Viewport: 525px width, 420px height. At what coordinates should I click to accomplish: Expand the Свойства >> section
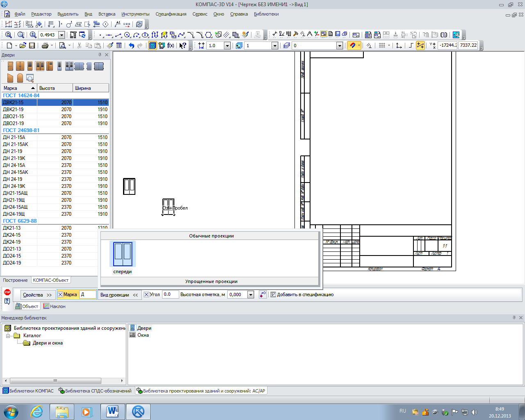point(37,295)
